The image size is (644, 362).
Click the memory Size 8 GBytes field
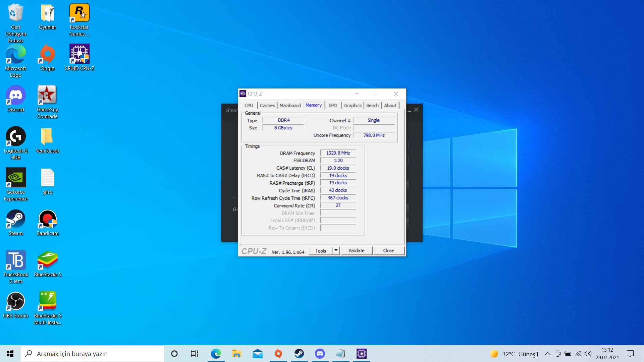(283, 128)
